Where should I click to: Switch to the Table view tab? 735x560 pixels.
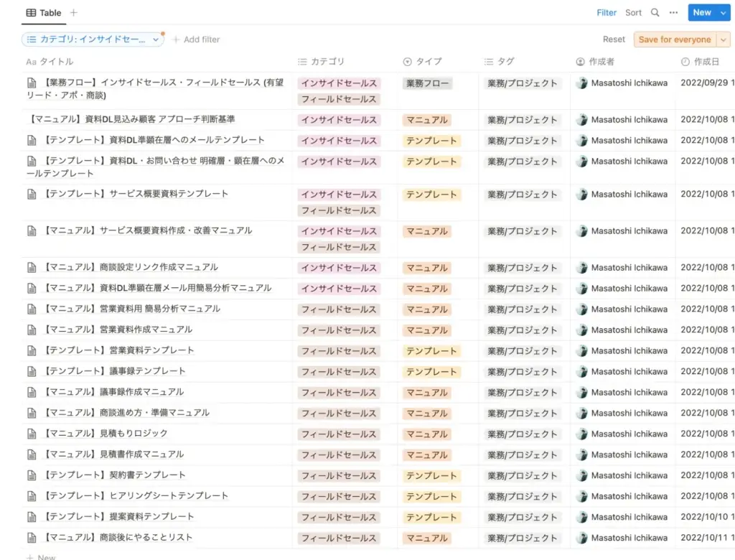coord(44,13)
